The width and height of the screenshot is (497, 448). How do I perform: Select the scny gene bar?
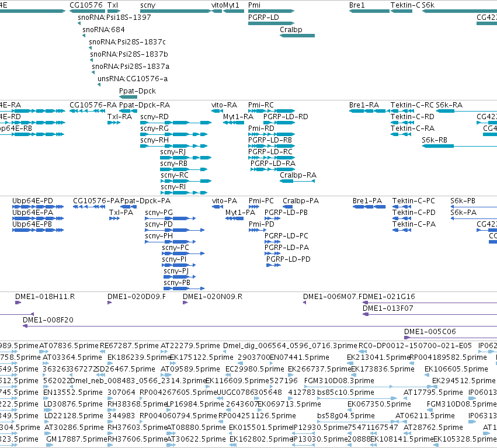point(176,11)
